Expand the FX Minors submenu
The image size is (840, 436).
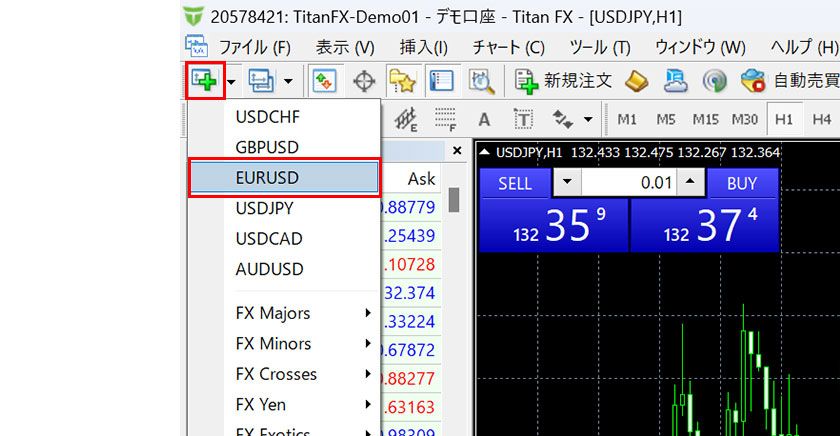coord(284,343)
